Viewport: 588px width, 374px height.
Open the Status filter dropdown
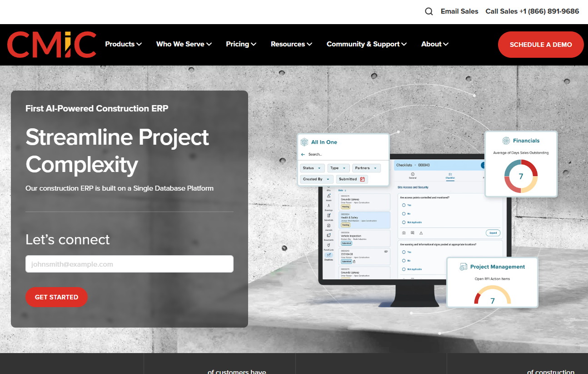pyautogui.click(x=313, y=168)
